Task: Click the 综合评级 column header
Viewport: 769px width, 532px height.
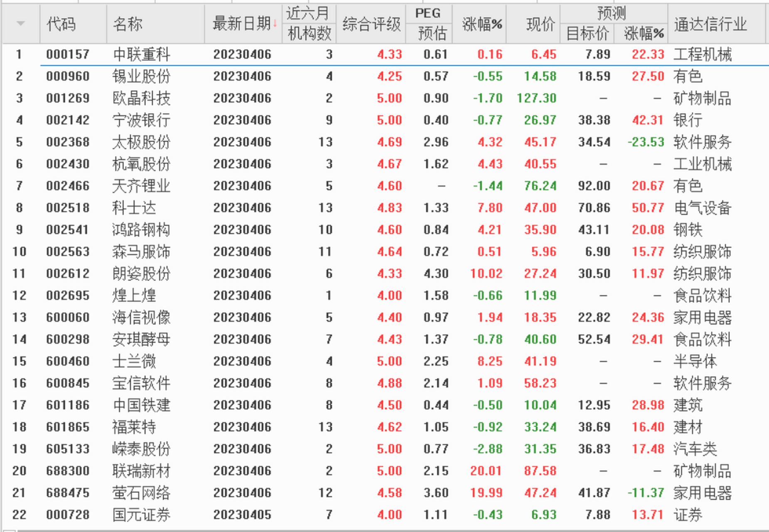Action: (x=371, y=24)
